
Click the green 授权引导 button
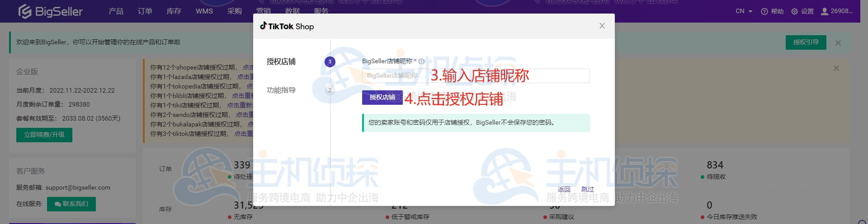click(x=806, y=42)
